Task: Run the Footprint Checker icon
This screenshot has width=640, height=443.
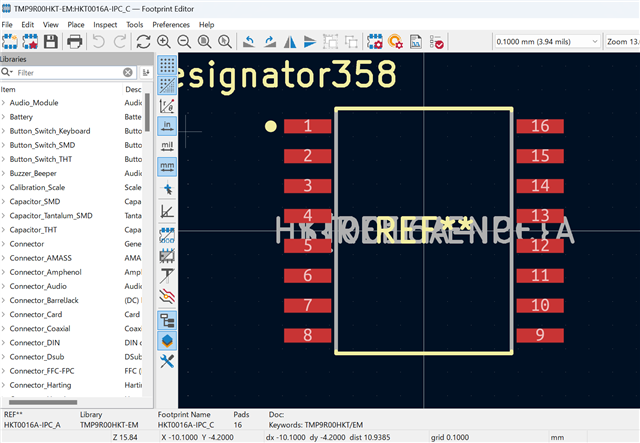Action: (436, 42)
